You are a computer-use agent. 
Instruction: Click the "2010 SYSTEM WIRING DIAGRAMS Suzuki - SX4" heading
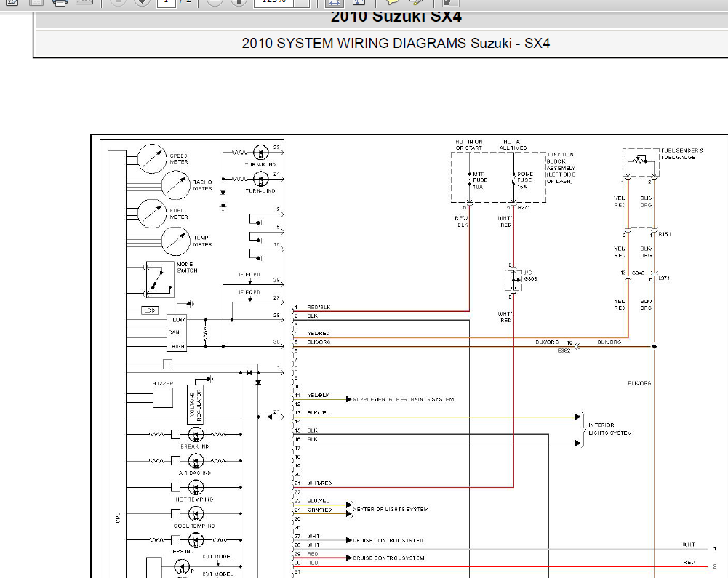[x=396, y=43]
